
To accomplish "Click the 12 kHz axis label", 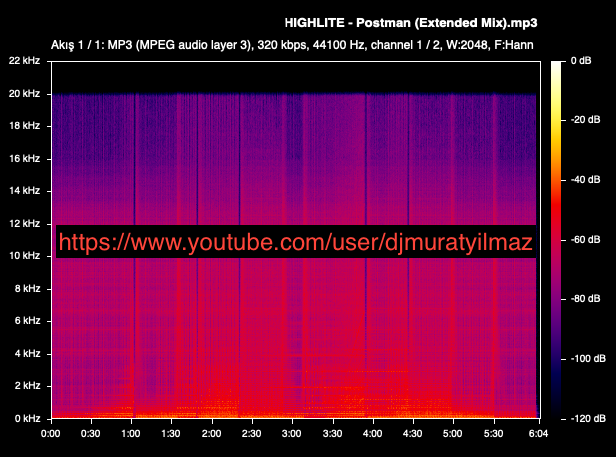I will [24, 224].
